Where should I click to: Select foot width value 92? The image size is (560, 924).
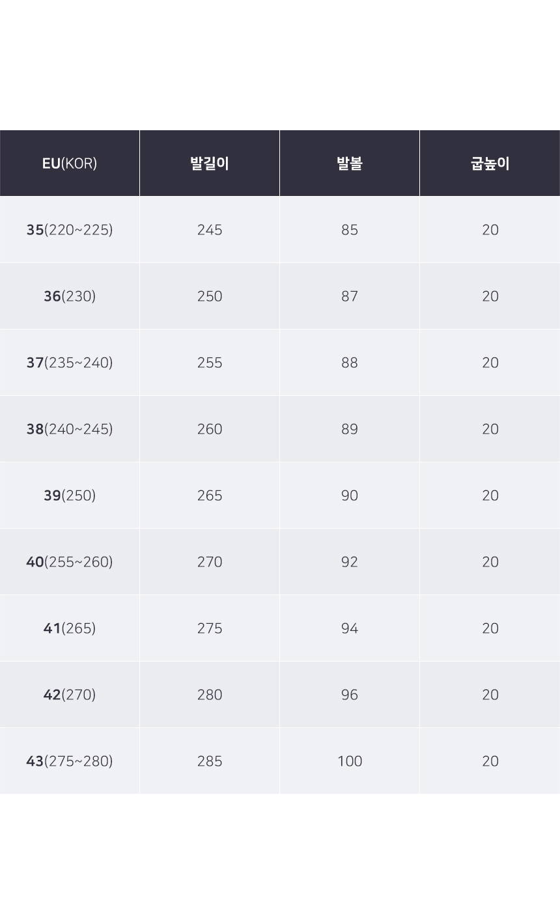350,562
